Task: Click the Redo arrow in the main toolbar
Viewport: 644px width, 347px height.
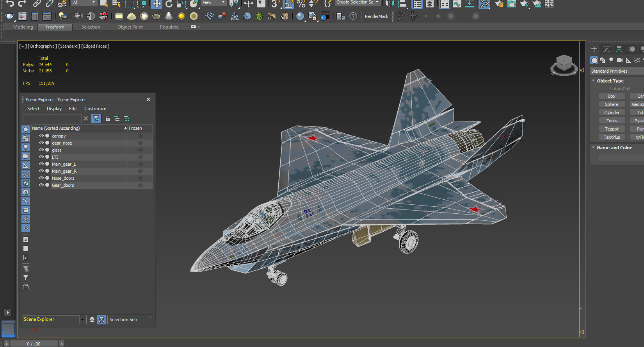Action: pos(22,4)
